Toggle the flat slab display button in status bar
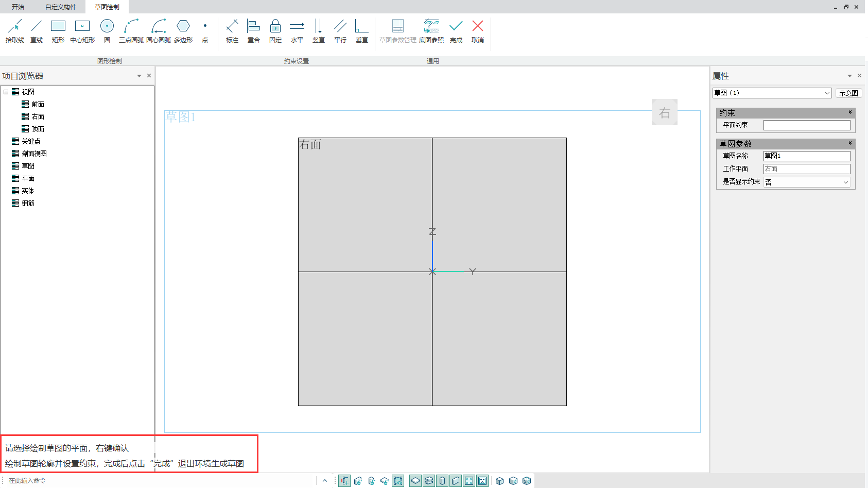The width and height of the screenshot is (868, 488). pos(415,481)
